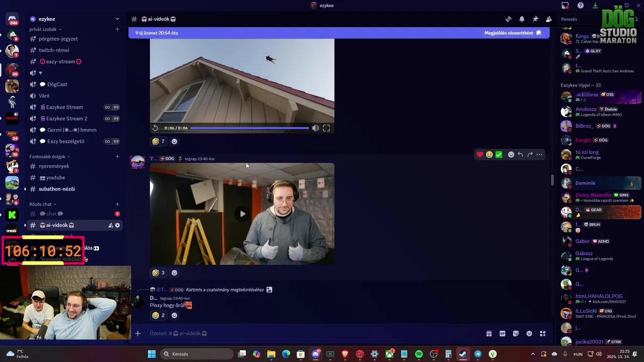Viewport: 644px width, 362px height.
Task: Click the new messages banner '9 új üzenet'
Action: pos(156,33)
